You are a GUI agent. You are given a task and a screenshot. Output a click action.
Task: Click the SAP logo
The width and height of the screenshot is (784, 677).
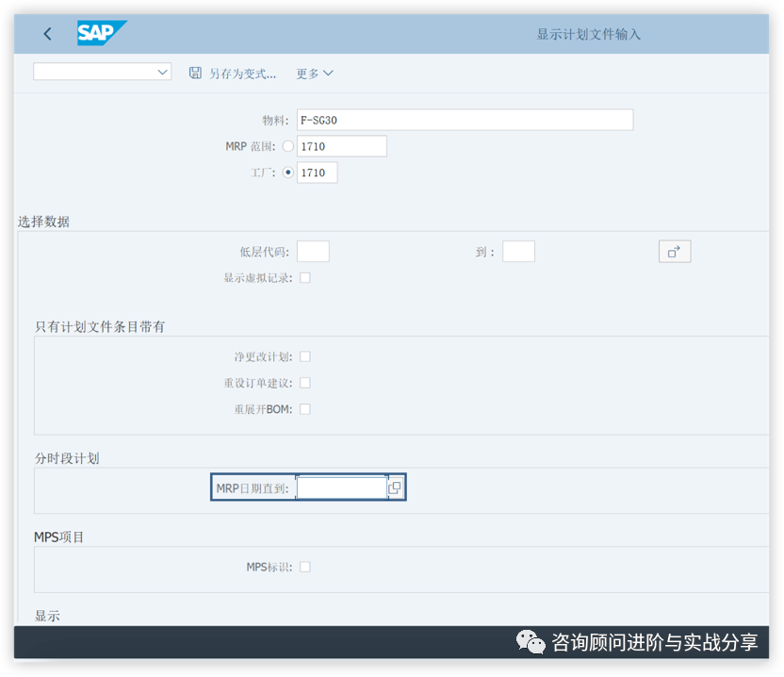[101, 33]
